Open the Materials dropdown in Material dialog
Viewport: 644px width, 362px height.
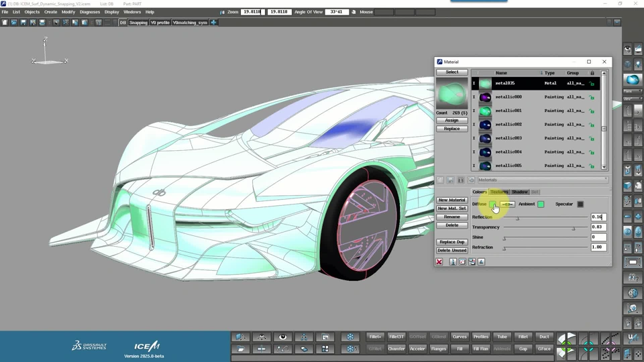(x=542, y=180)
